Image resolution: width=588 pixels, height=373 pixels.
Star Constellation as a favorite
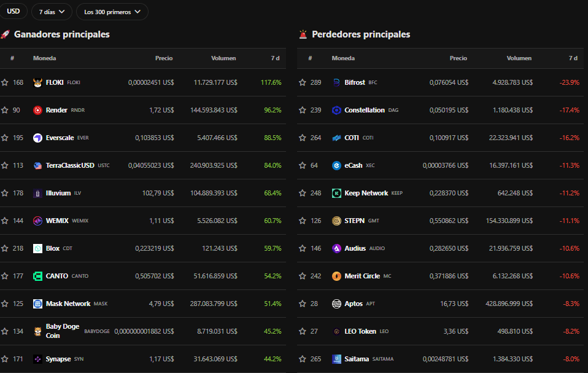pos(302,110)
